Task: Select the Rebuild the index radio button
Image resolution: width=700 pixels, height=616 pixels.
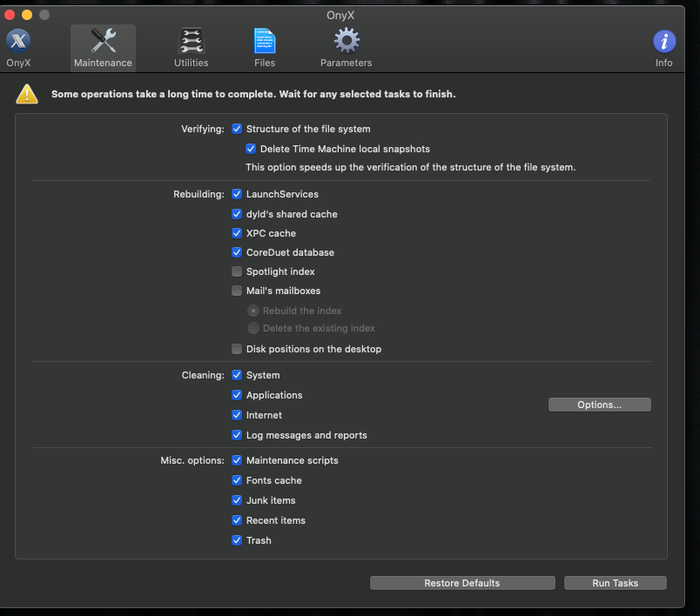Action: point(253,311)
